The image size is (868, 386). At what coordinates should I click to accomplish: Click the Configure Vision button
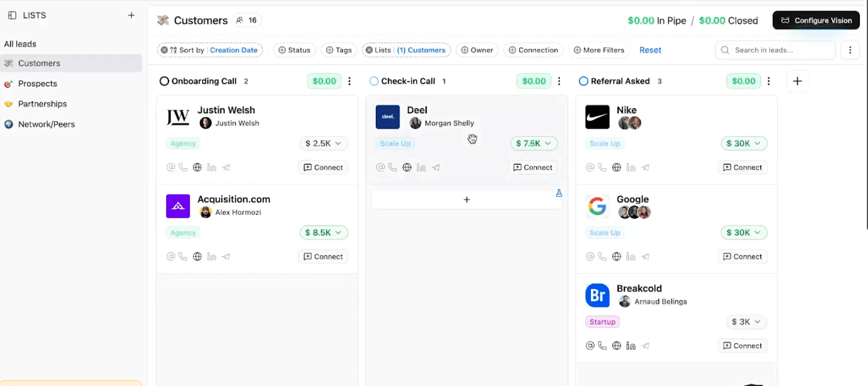(816, 19)
